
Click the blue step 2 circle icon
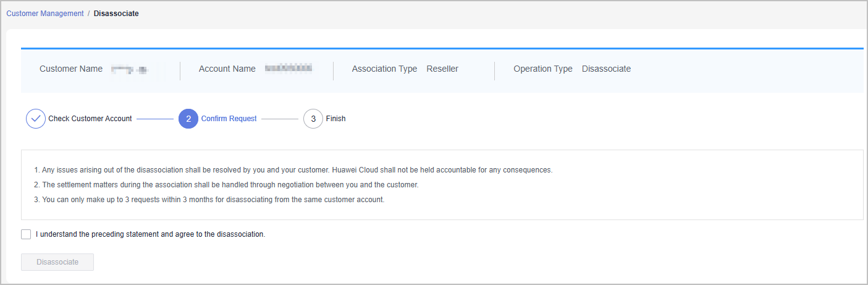click(x=188, y=119)
